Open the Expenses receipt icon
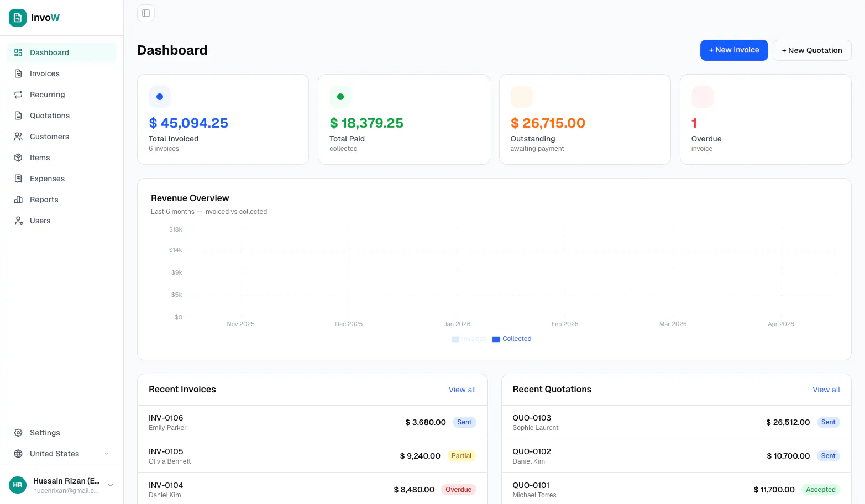 click(x=18, y=179)
